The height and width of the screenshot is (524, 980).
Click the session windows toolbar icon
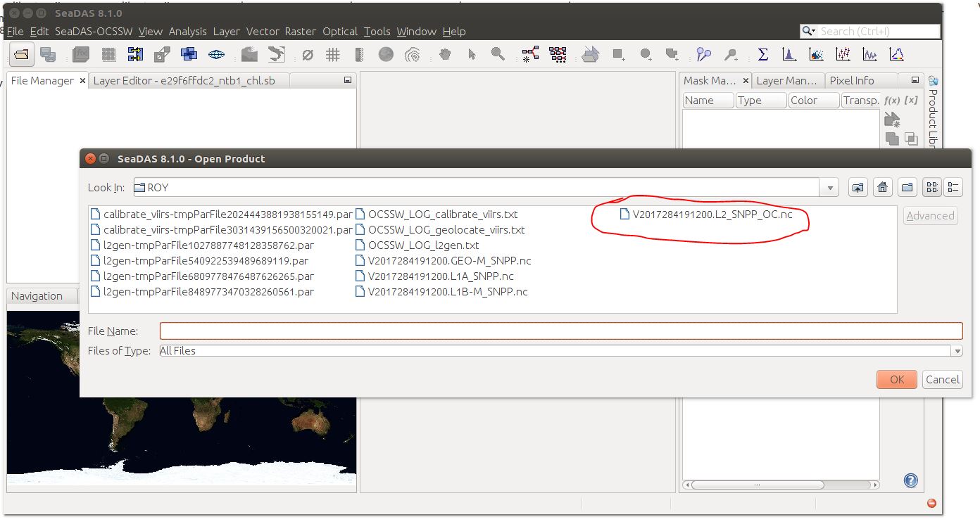48,54
